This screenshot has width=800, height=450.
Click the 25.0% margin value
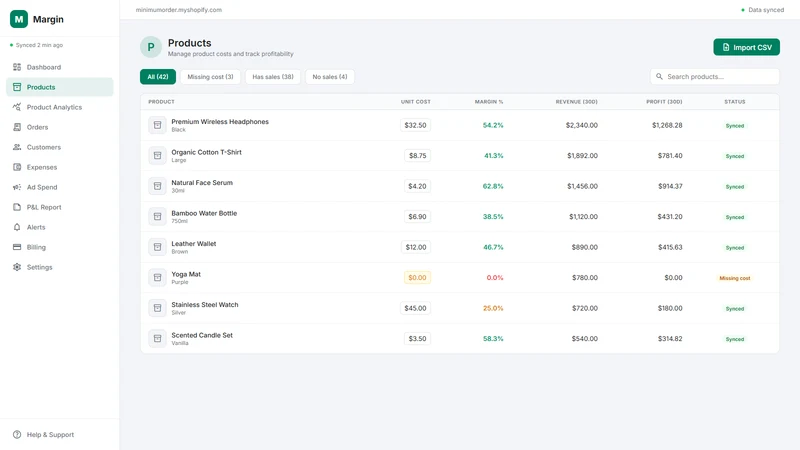click(493, 308)
